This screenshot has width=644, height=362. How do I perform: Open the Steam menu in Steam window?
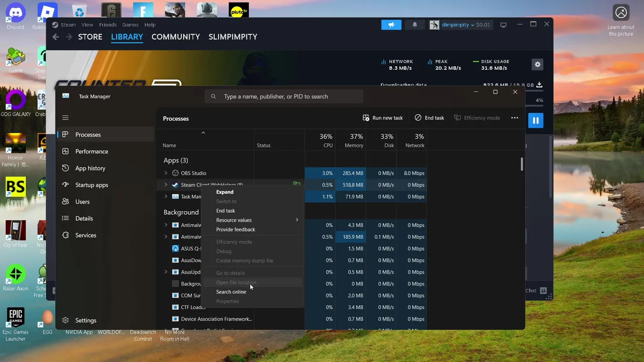click(x=68, y=25)
